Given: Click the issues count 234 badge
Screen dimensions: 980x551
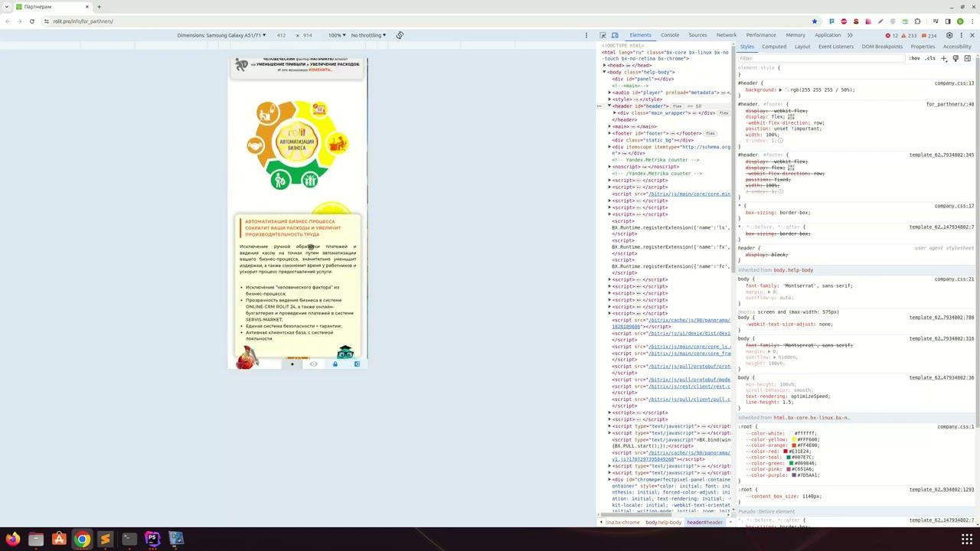Looking at the screenshot, I should [929, 35].
